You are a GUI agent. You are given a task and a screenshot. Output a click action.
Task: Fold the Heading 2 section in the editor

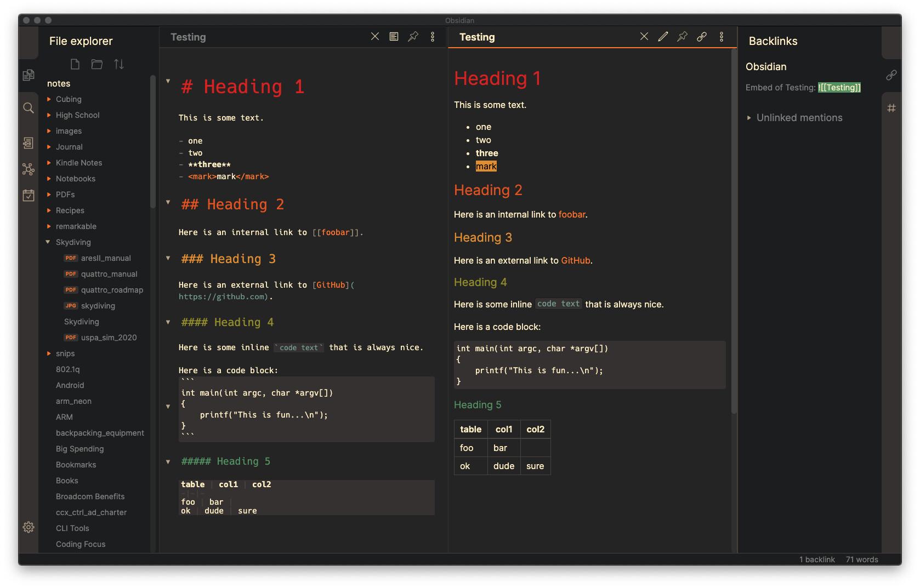(x=168, y=202)
